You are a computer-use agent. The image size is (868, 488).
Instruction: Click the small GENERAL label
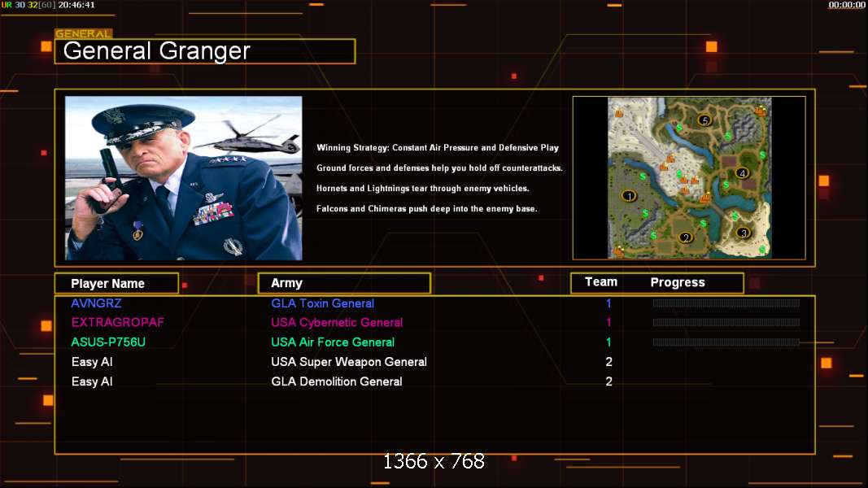coord(83,33)
